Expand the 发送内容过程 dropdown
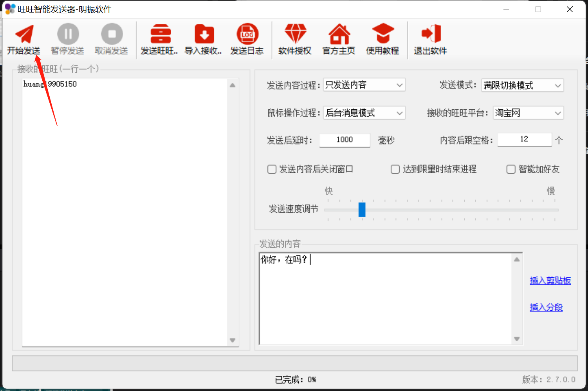This screenshot has width=588, height=391. [x=364, y=85]
